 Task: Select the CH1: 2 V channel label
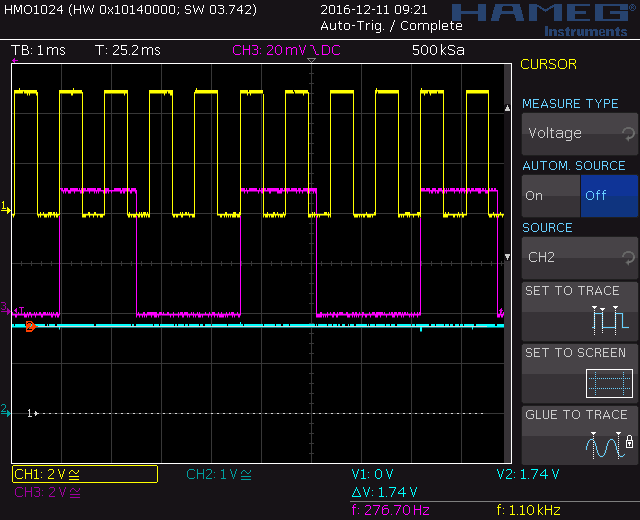[x=85, y=474]
